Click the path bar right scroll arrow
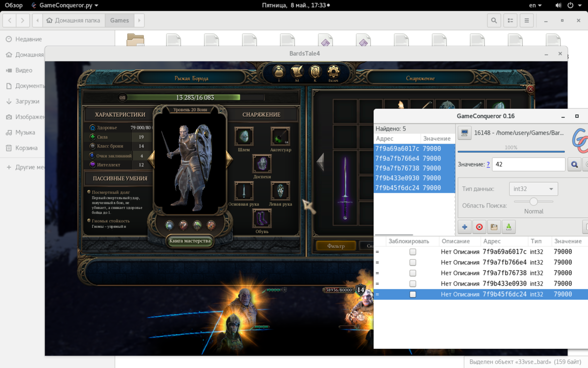Image resolution: width=588 pixels, height=368 pixels. (139, 21)
